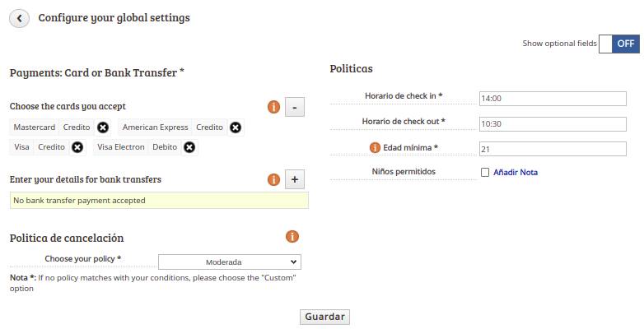This screenshot has height=329, width=644.
Task: Toggle the Show optional fields switch
Action: (619, 44)
